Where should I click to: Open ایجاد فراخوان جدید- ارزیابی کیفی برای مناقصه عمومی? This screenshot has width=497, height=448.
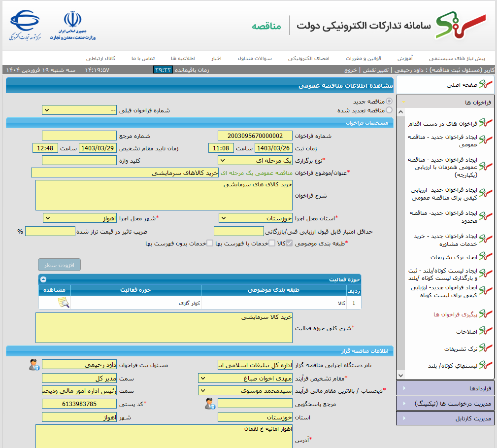(x=444, y=194)
